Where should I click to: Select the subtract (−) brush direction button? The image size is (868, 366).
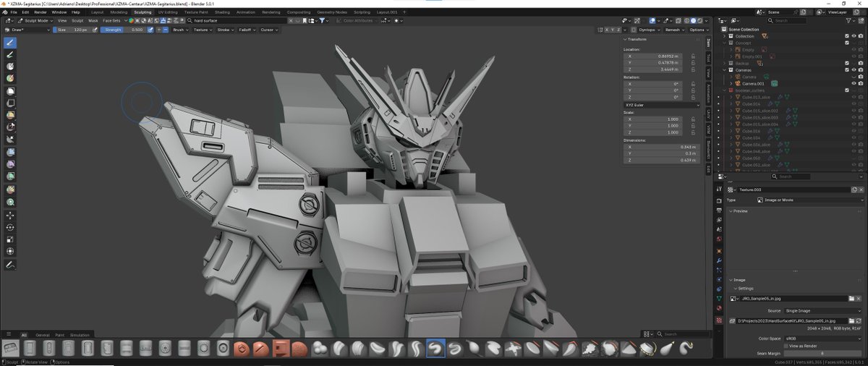166,30
